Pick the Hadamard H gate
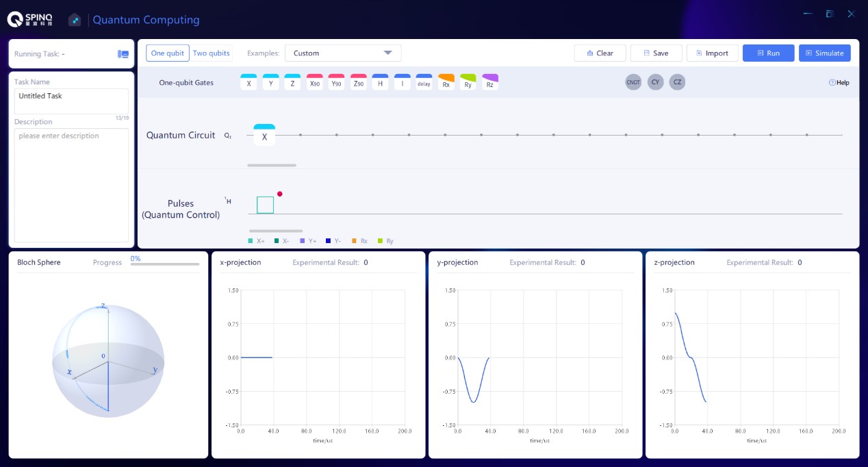Viewport: 868px width, 467px height. pyautogui.click(x=380, y=83)
